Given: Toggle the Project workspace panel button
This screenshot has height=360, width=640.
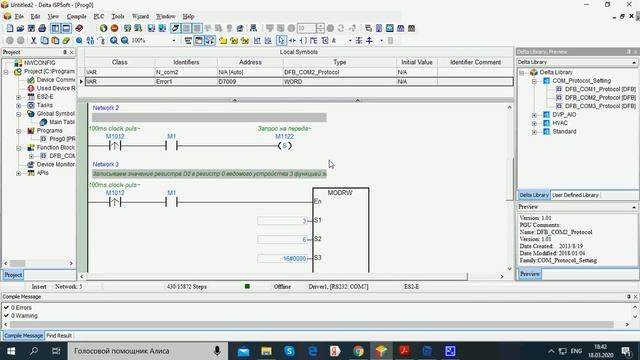Looking at the screenshot, I should tap(55, 28).
